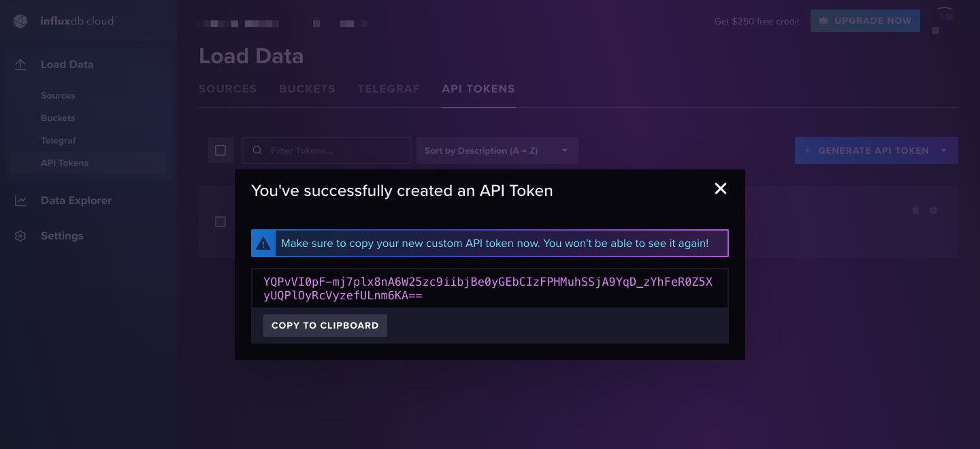Toggle the checkbox next to the token row
980x449 pixels.
click(220, 221)
